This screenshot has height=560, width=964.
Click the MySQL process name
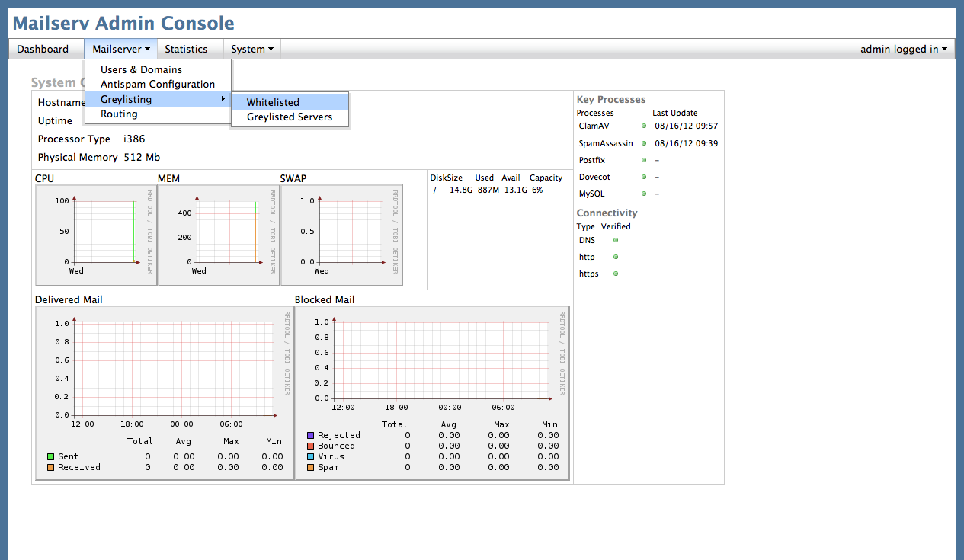(592, 194)
